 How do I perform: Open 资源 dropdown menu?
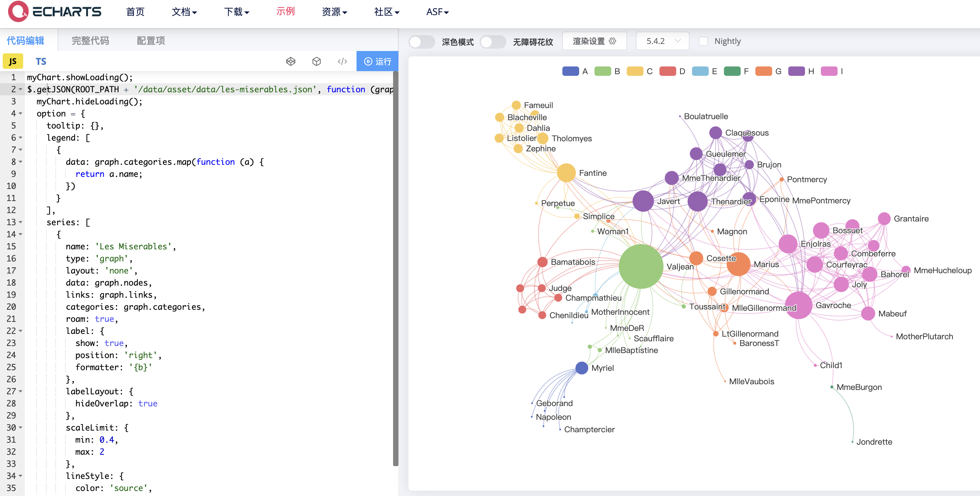tap(334, 12)
